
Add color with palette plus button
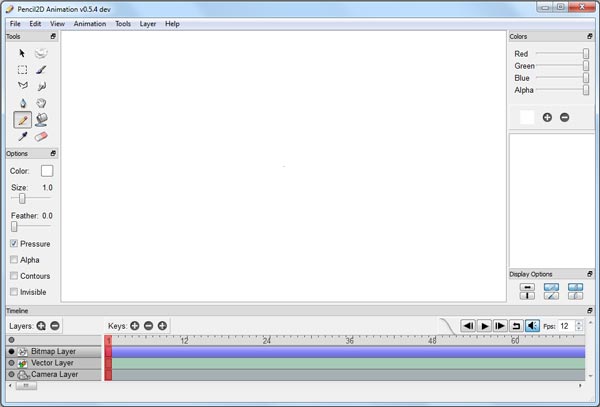(x=547, y=117)
